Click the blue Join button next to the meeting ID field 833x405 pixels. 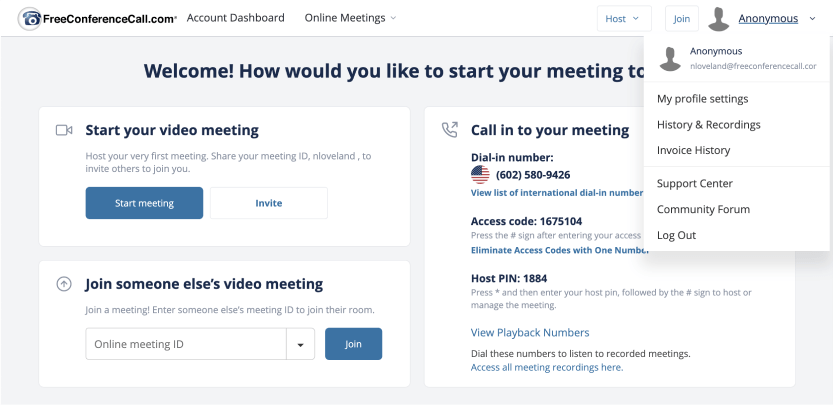(353, 344)
